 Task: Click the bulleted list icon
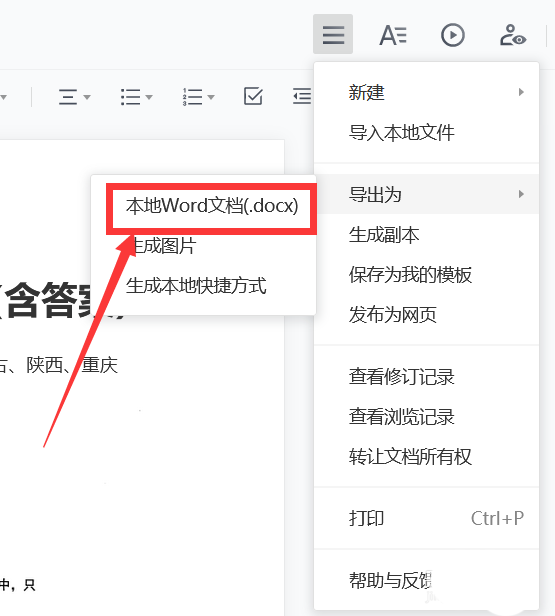[130, 97]
